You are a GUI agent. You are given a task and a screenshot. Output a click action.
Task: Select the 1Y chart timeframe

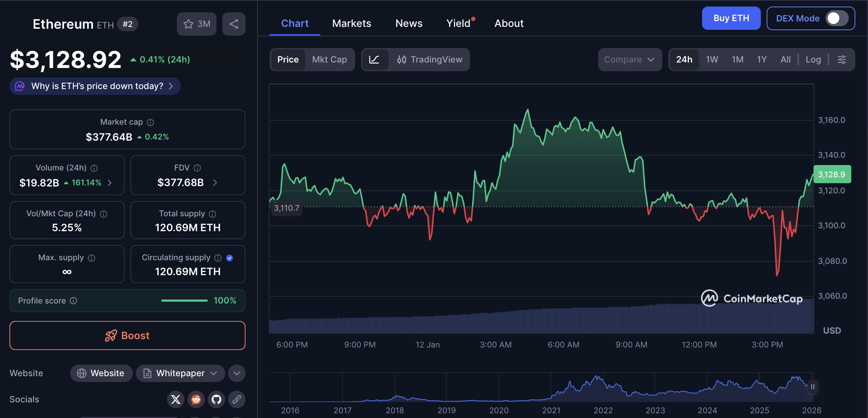point(762,59)
